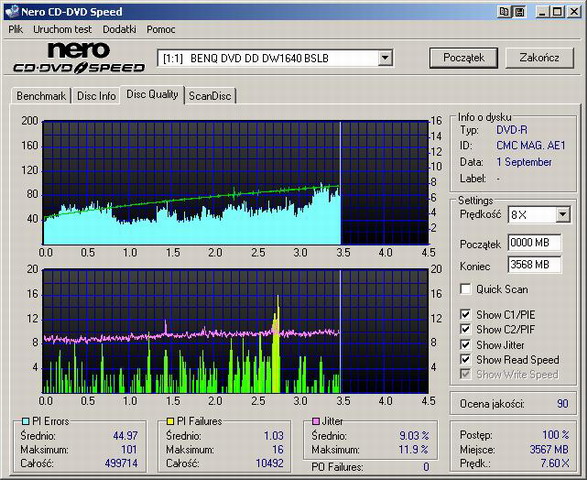This screenshot has width=587, height=480.
Task: Click the Początek start button
Action: 463,58
